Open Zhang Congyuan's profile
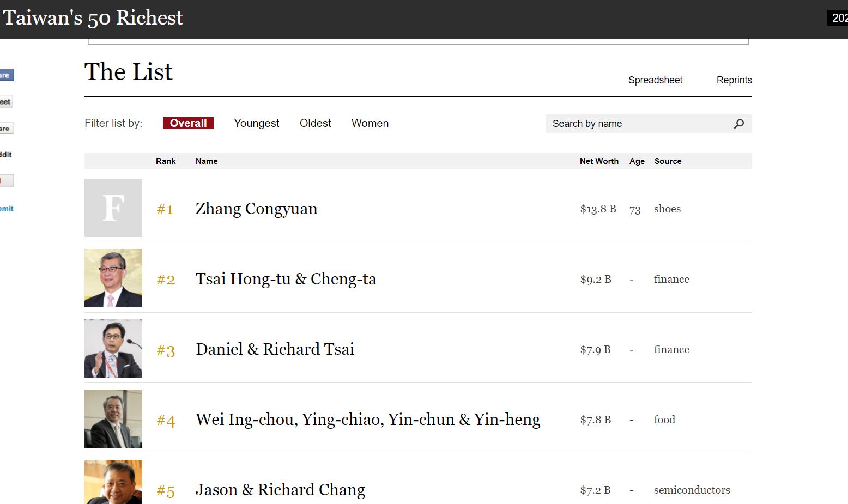The height and width of the screenshot is (504, 848). click(x=256, y=209)
